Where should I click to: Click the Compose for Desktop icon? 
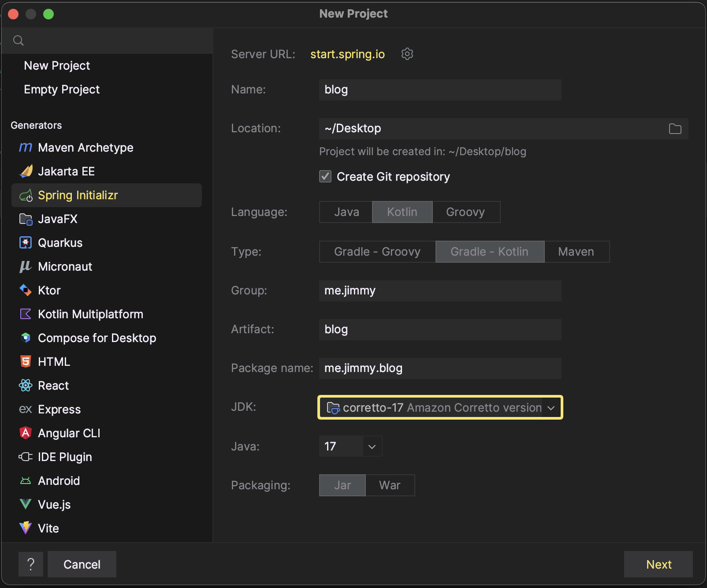pyautogui.click(x=26, y=338)
